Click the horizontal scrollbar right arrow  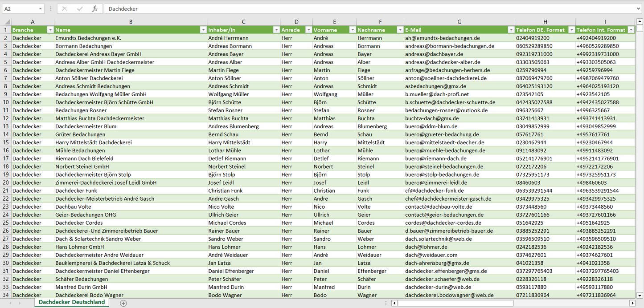click(x=632, y=303)
